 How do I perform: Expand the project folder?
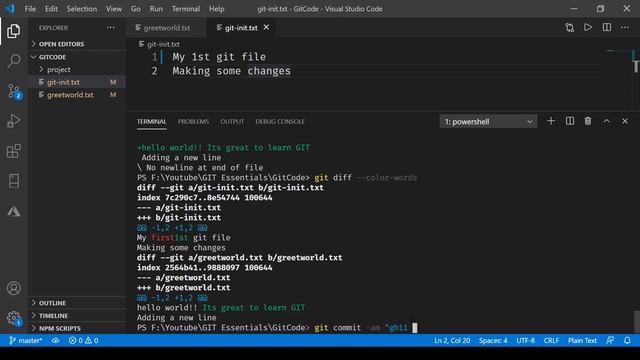(77, 69)
